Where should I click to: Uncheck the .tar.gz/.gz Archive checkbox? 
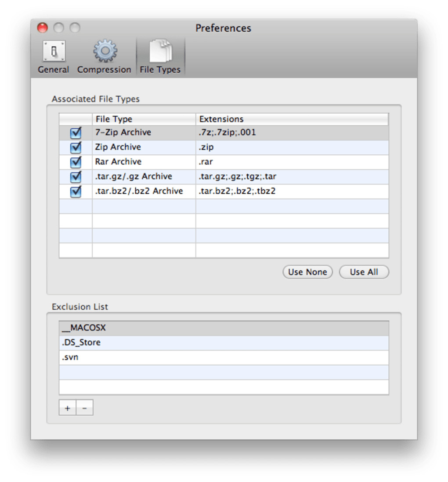coord(76,177)
